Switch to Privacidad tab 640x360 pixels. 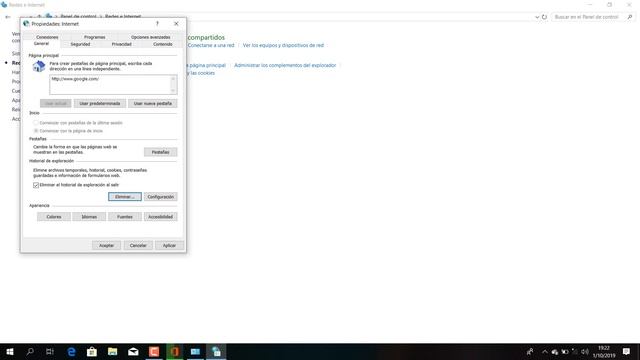click(122, 44)
